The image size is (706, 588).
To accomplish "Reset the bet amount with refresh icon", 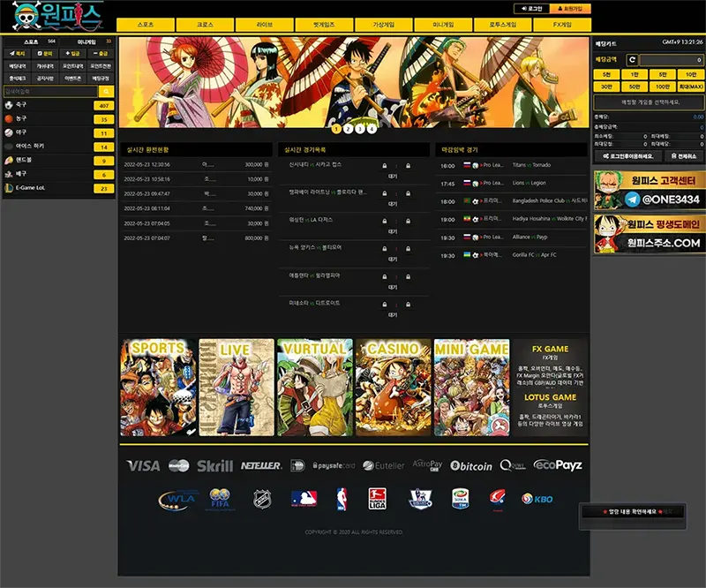I will coord(632,59).
